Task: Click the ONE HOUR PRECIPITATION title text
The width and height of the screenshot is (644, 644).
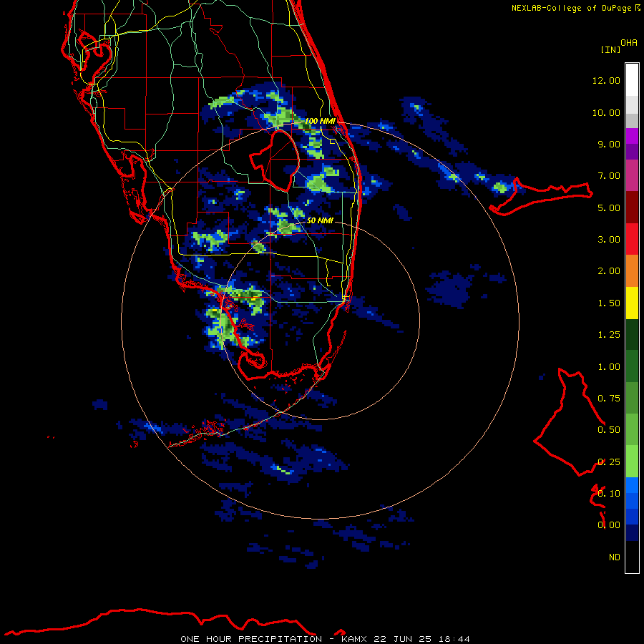Action: [251, 639]
